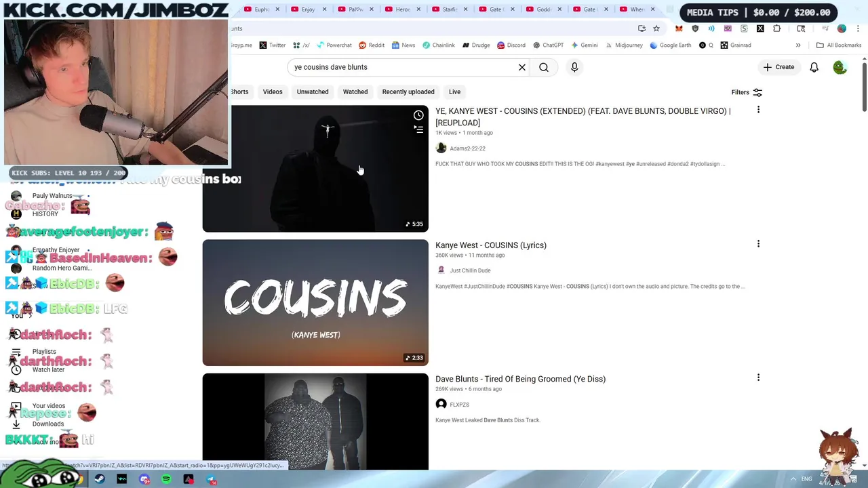The image size is (868, 488).
Task: Open Spotify from the taskbar
Action: tap(167, 479)
